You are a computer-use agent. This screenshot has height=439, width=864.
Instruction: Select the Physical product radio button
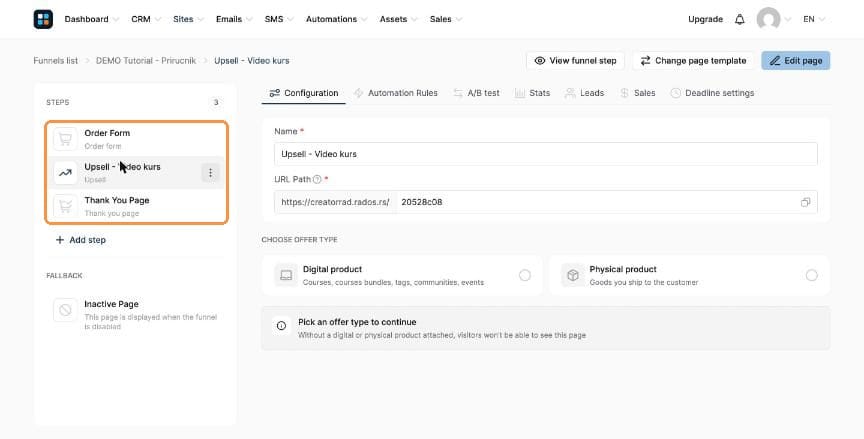[811, 275]
